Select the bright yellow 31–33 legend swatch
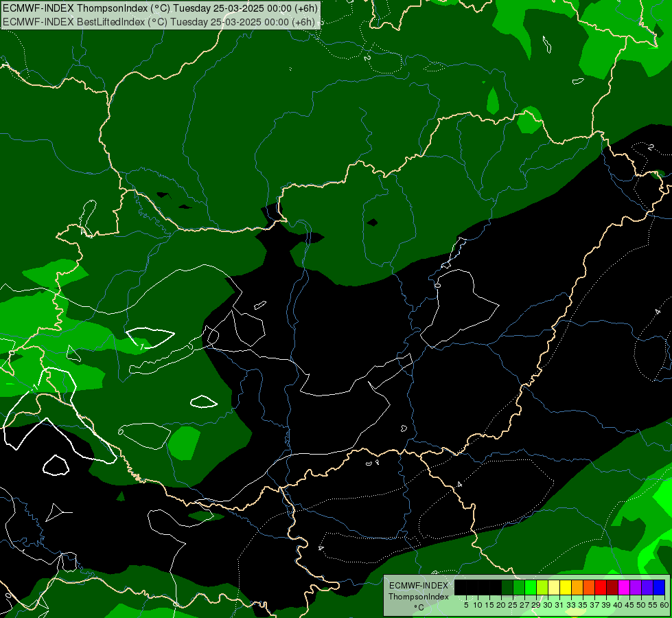The image size is (672, 618). click(x=566, y=587)
